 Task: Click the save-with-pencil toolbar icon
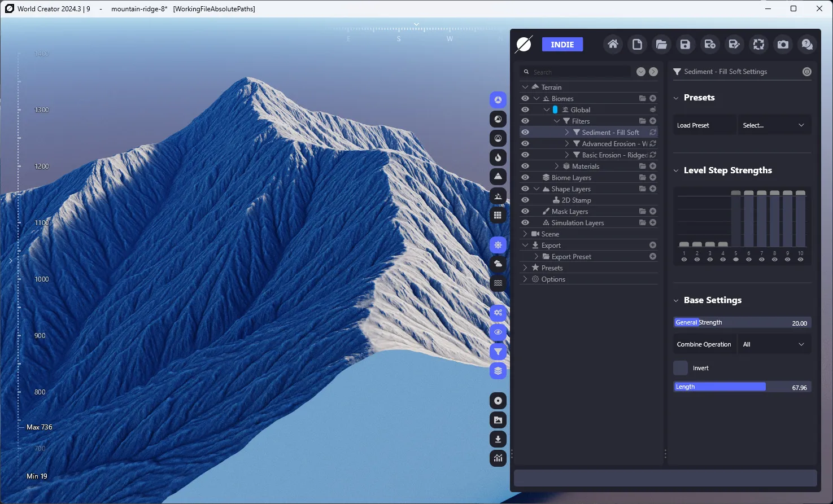[x=734, y=45]
